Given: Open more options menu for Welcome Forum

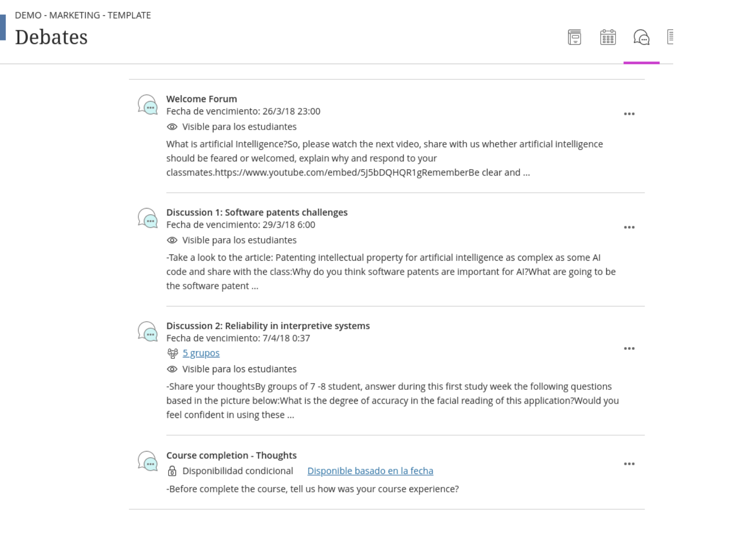Looking at the screenshot, I should pos(629,114).
